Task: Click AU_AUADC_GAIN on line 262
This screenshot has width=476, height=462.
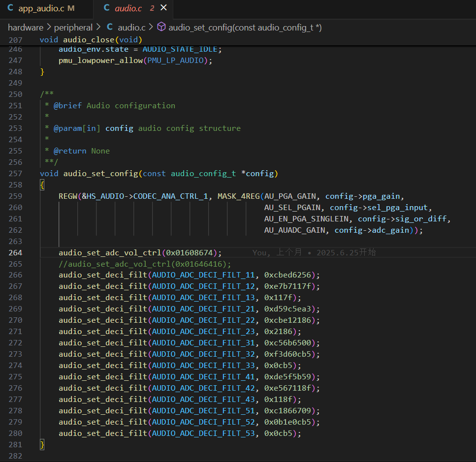Action: 295,230
